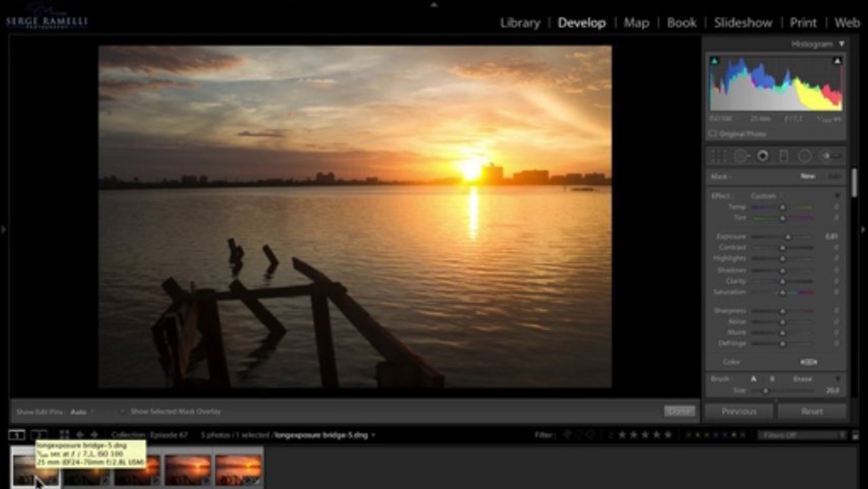Switch to brush B
Viewport: 868px width, 489px height.
(772, 379)
